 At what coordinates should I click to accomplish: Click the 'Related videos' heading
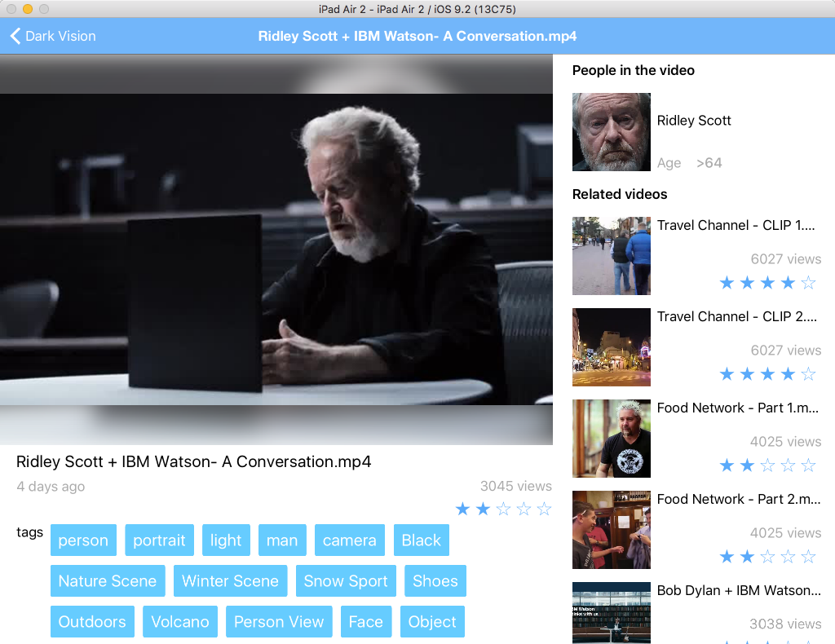620,194
